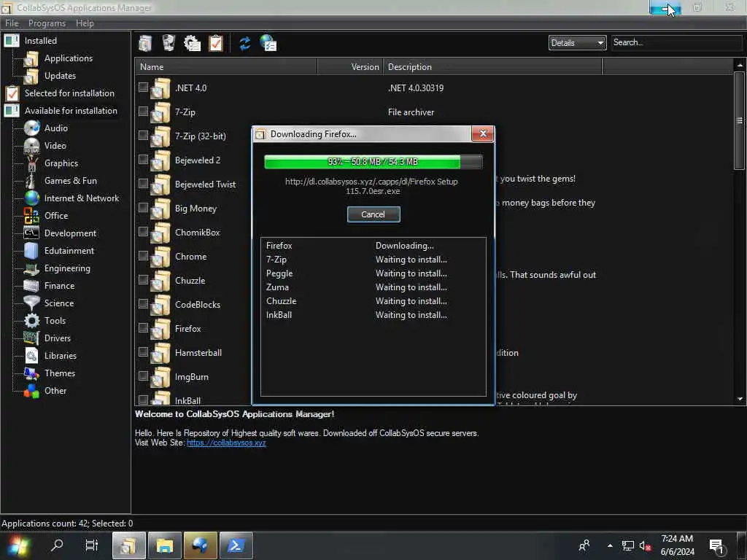747x560 pixels.
Task: Check the CodeBlocks checkbox
Action: (x=143, y=304)
